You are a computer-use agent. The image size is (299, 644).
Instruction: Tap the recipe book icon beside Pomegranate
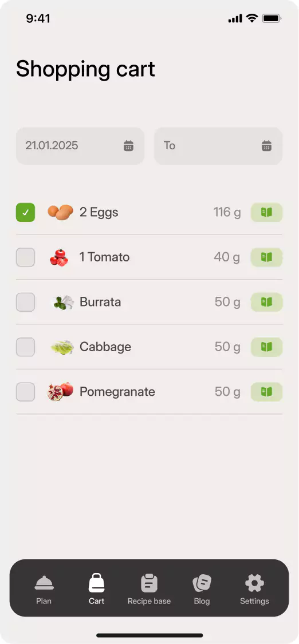pyautogui.click(x=266, y=391)
